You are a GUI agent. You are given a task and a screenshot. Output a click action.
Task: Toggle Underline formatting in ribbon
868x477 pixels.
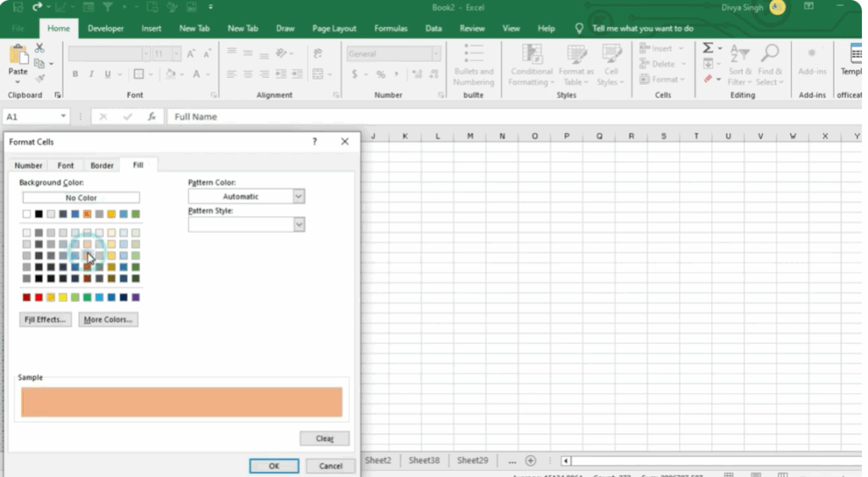(x=109, y=75)
